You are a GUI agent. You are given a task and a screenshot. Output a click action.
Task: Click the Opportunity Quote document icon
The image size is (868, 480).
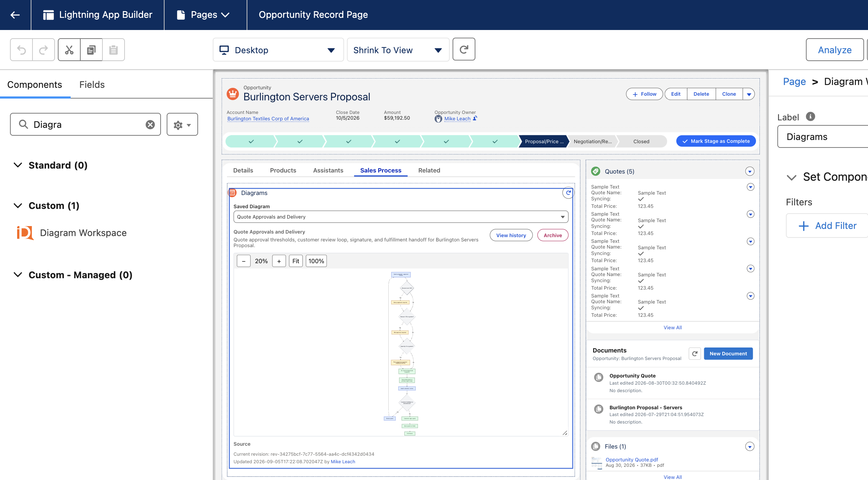(599, 377)
